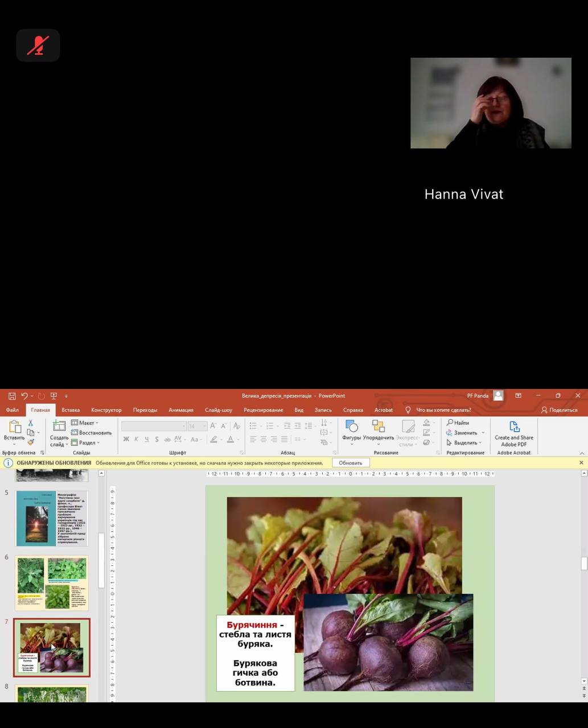Select slide 6 thumbnail in panel
The image size is (588, 728).
pos(51,582)
